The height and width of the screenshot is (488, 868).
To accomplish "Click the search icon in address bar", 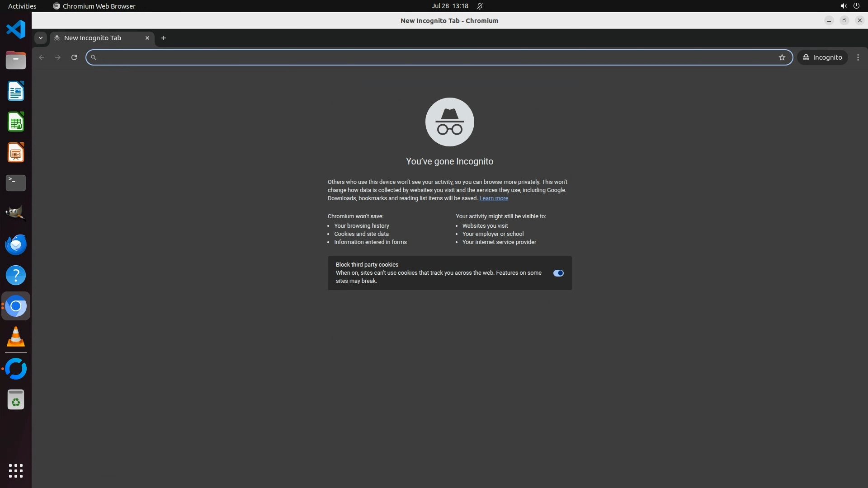I will [94, 57].
